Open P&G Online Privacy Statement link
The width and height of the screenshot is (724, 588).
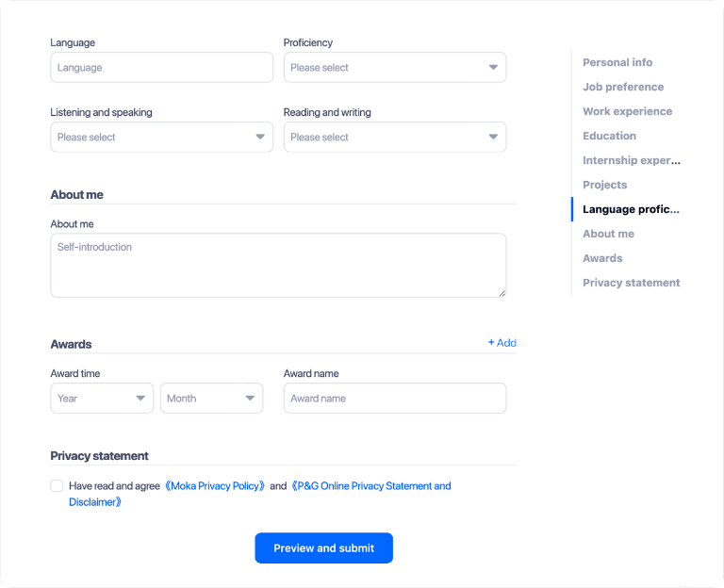(371, 486)
